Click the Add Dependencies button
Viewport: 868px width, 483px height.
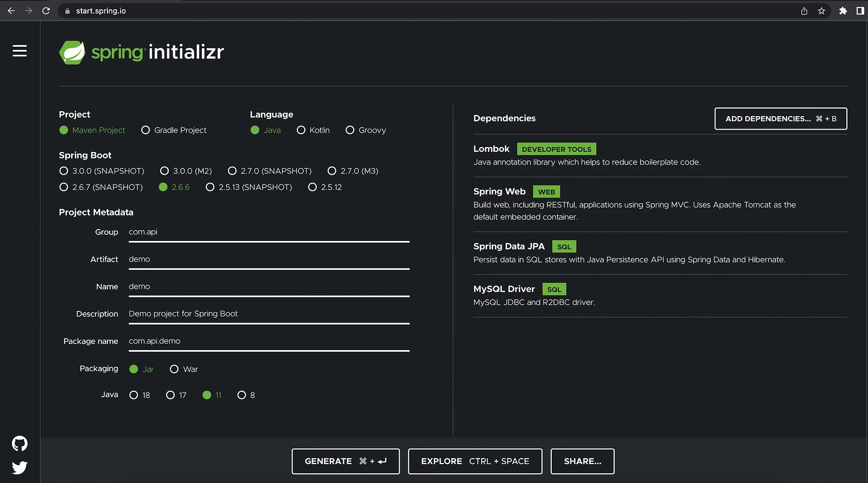pos(781,119)
